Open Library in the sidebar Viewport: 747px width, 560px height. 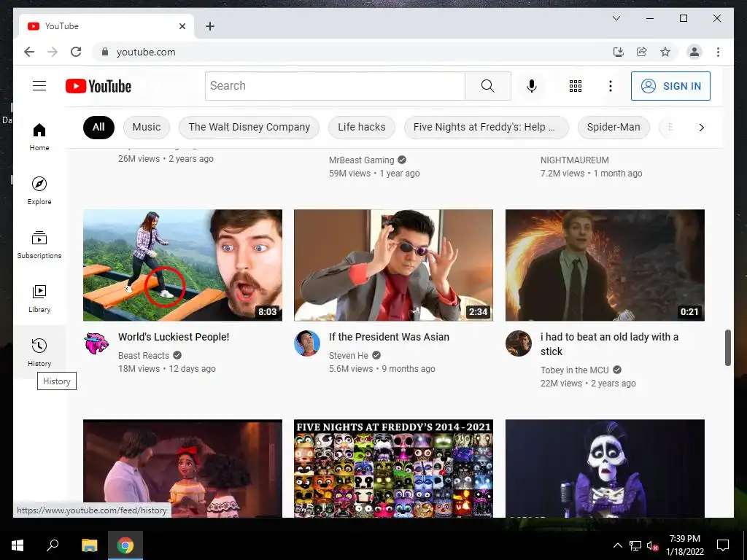click(x=39, y=298)
